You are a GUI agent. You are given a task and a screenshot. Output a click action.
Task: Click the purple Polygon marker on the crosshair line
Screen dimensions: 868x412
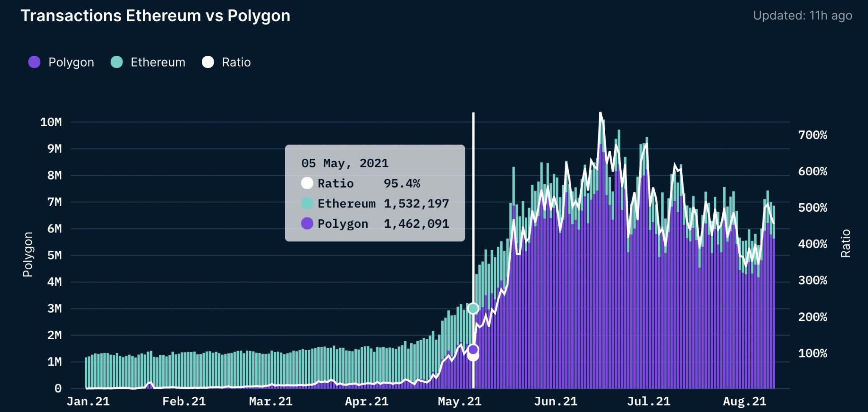(473, 350)
